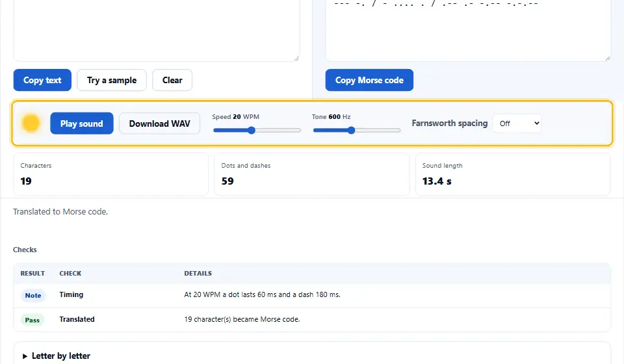Image resolution: width=624 pixels, height=364 pixels.
Task: Click the Copy text button
Action: (x=42, y=80)
